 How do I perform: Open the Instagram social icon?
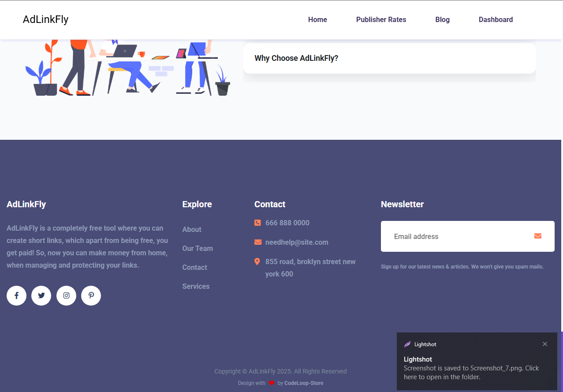pos(66,295)
